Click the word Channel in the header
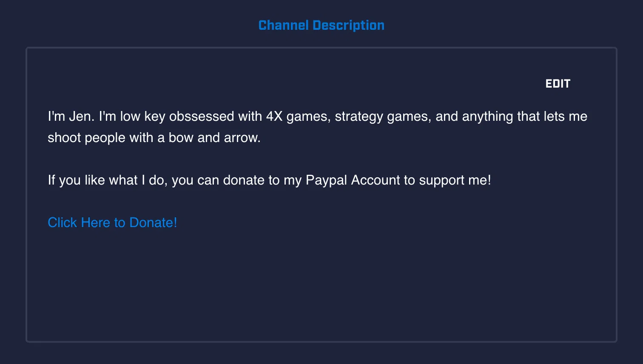The width and height of the screenshot is (643, 364). point(283,26)
